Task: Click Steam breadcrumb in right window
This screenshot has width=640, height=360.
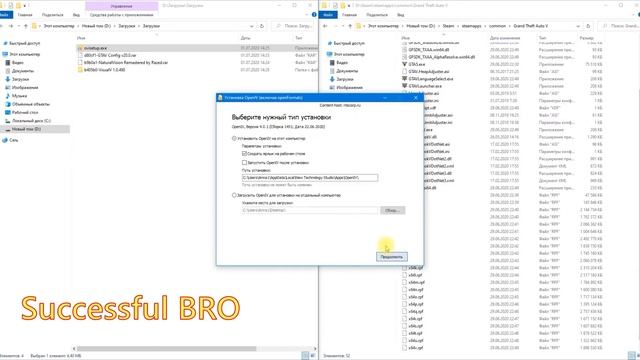Action: pos(448,26)
